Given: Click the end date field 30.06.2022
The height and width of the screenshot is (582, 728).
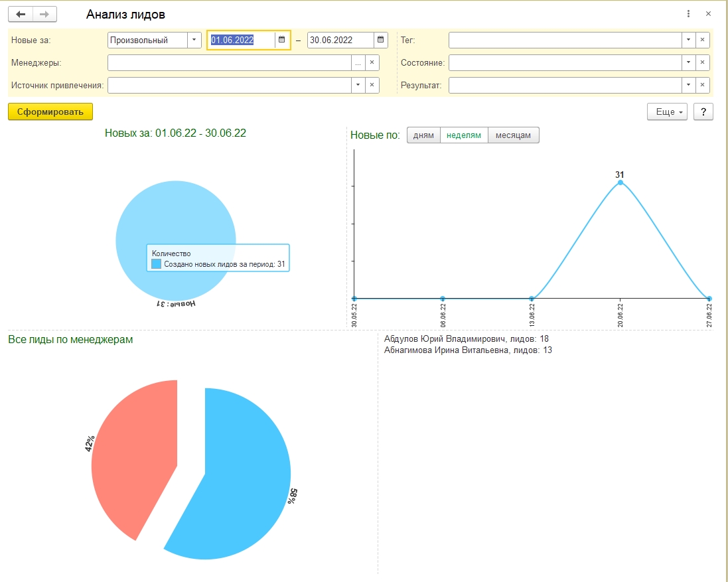Looking at the screenshot, I should coord(341,40).
